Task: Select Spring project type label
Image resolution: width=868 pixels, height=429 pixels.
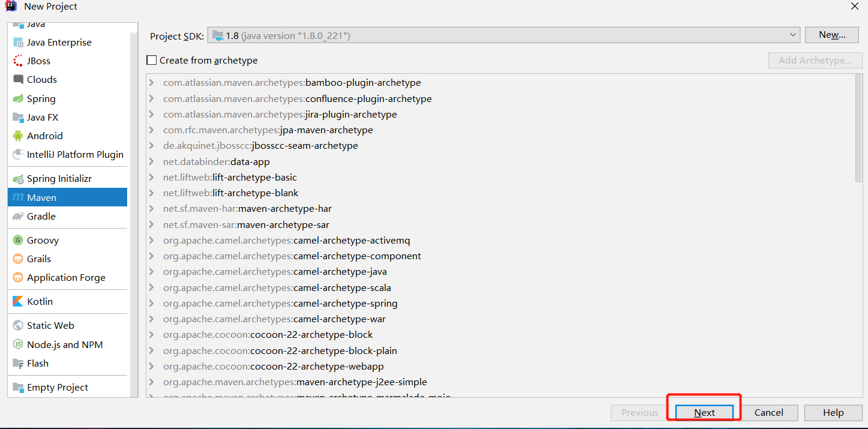Action: pos(41,99)
